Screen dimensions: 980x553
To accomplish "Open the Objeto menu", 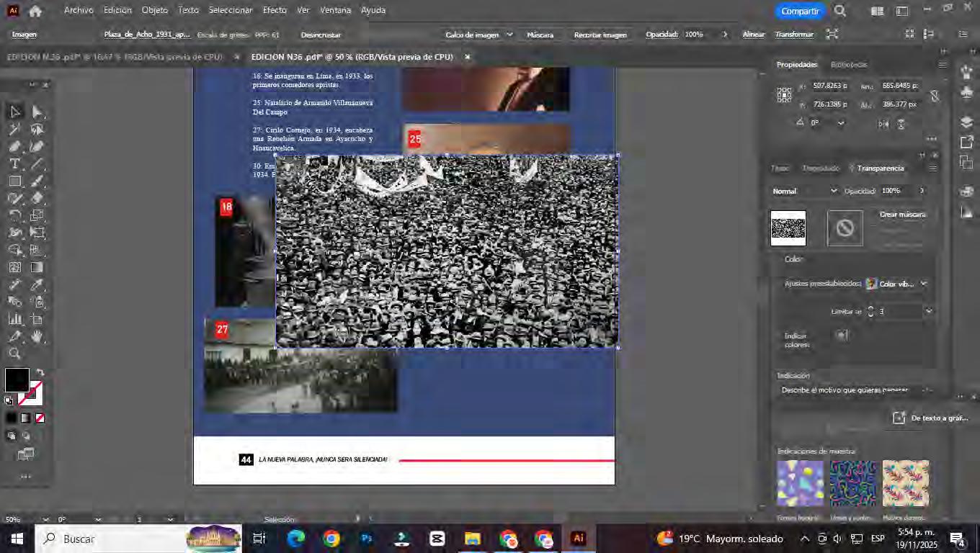I will coord(154,10).
